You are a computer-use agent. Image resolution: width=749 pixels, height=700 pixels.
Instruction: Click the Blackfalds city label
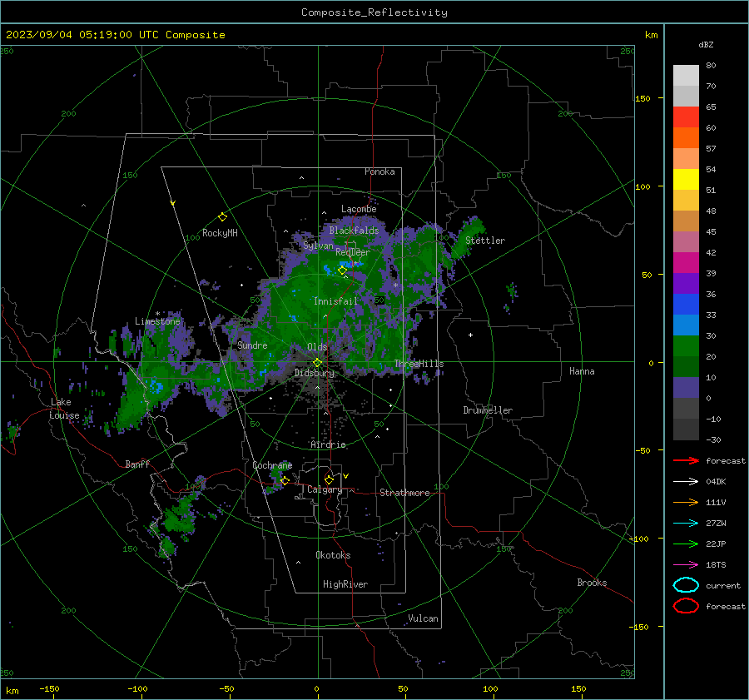pos(354,231)
